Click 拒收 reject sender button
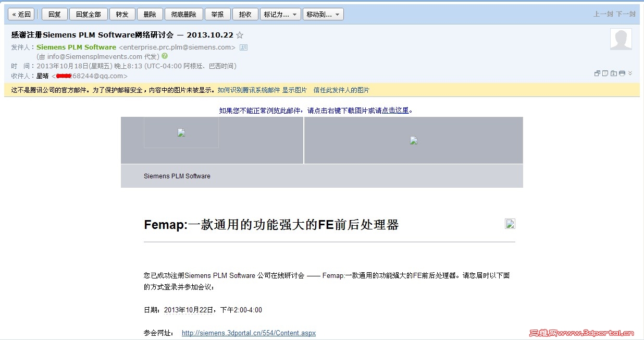 tap(245, 15)
